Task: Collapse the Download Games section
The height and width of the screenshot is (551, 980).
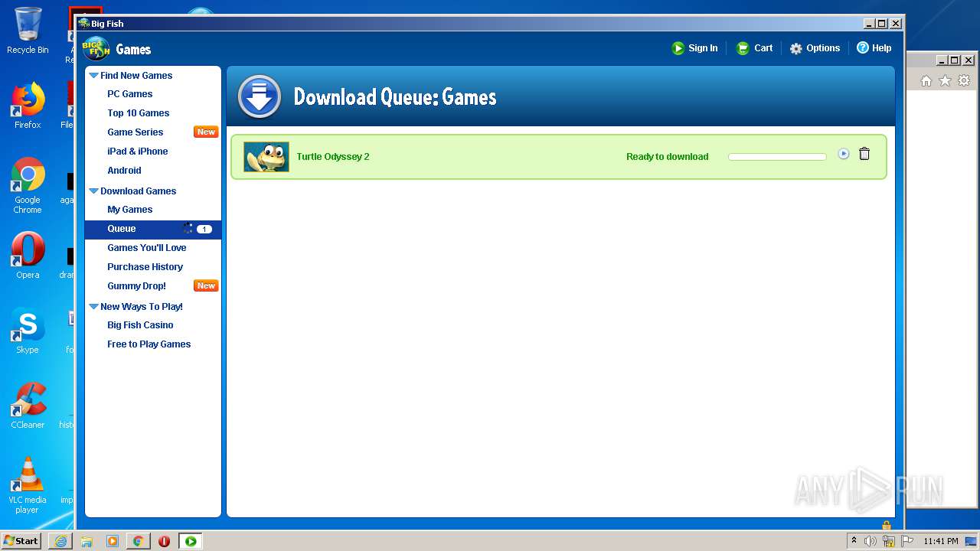Action: 93,191
